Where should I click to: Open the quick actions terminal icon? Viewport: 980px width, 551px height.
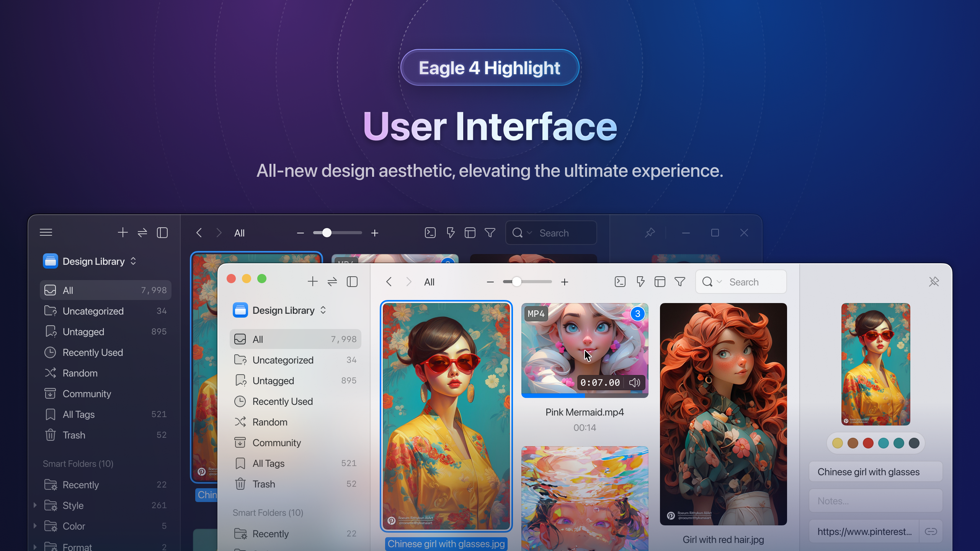pos(620,282)
